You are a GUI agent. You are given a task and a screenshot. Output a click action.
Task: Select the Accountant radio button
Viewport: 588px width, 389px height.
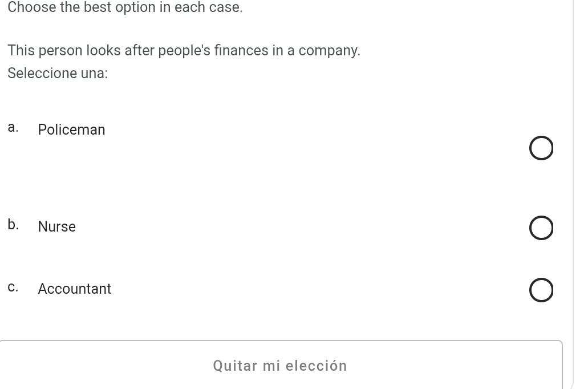click(541, 290)
